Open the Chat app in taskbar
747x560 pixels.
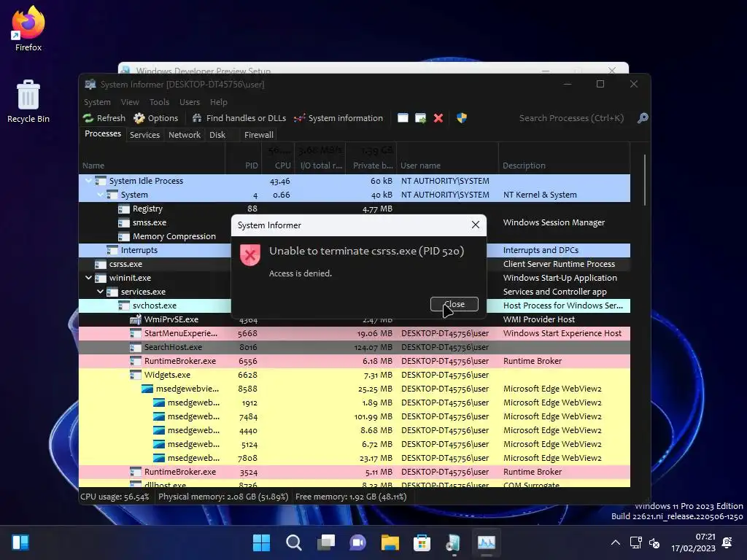[357, 542]
